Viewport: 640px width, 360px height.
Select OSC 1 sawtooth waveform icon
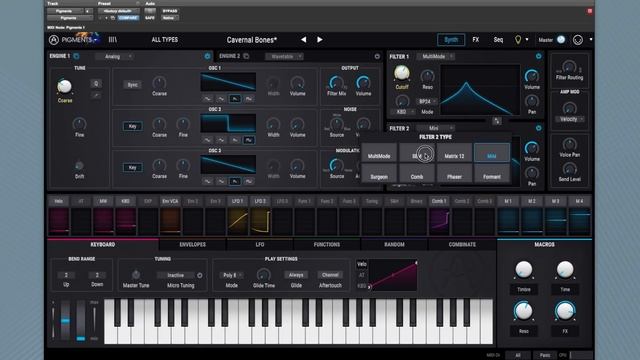235,99
